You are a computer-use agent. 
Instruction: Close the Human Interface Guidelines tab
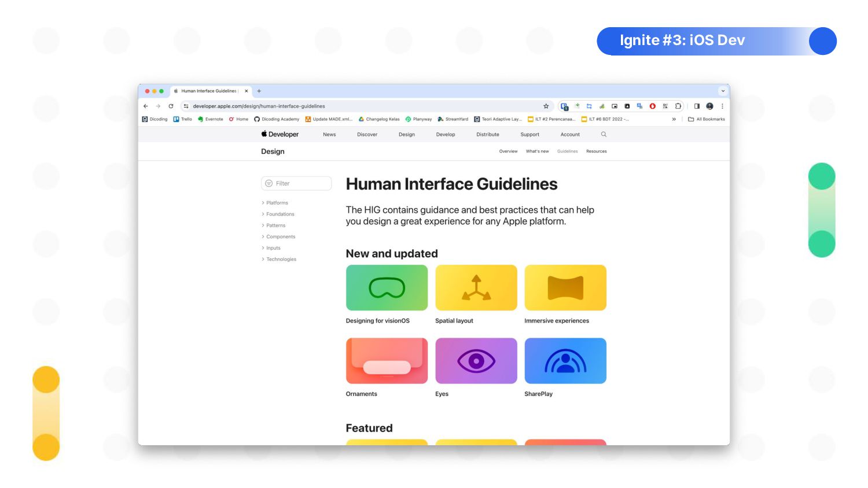click(247, 91)
